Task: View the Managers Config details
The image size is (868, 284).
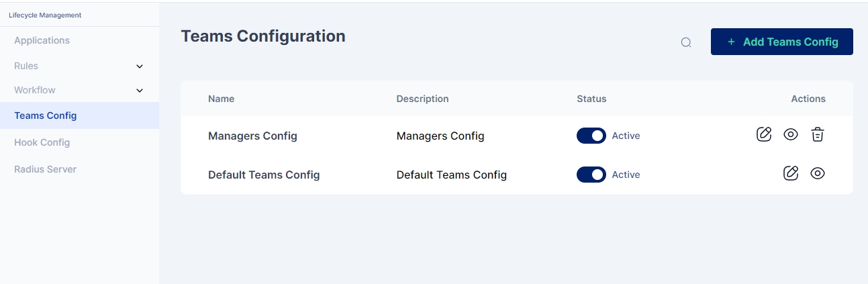Action: click(791, 134)
